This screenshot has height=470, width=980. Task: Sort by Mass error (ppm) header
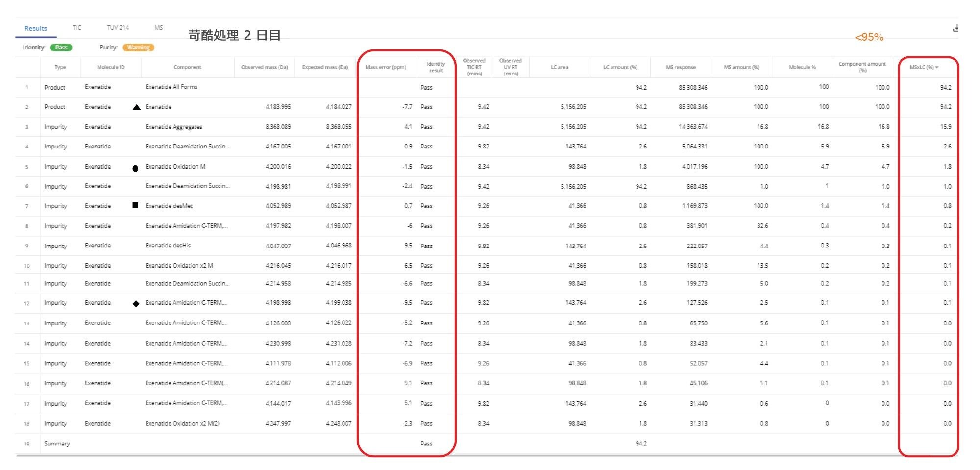coord(386,67)
